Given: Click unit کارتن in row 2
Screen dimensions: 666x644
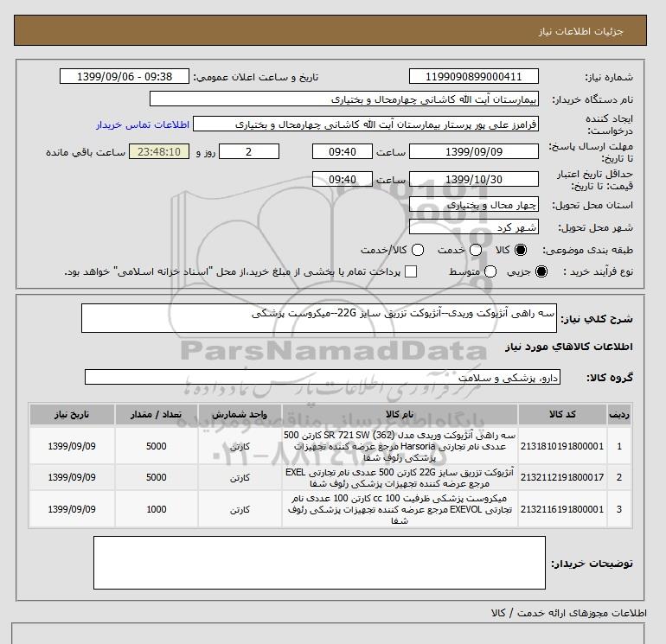Looking at the screenshot, I should 240,477.
